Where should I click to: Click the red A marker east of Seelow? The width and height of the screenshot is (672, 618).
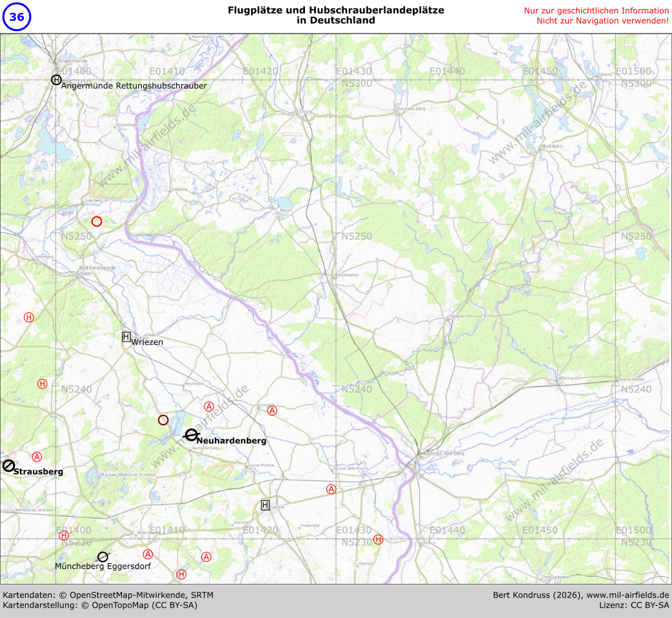click(331, 489)
